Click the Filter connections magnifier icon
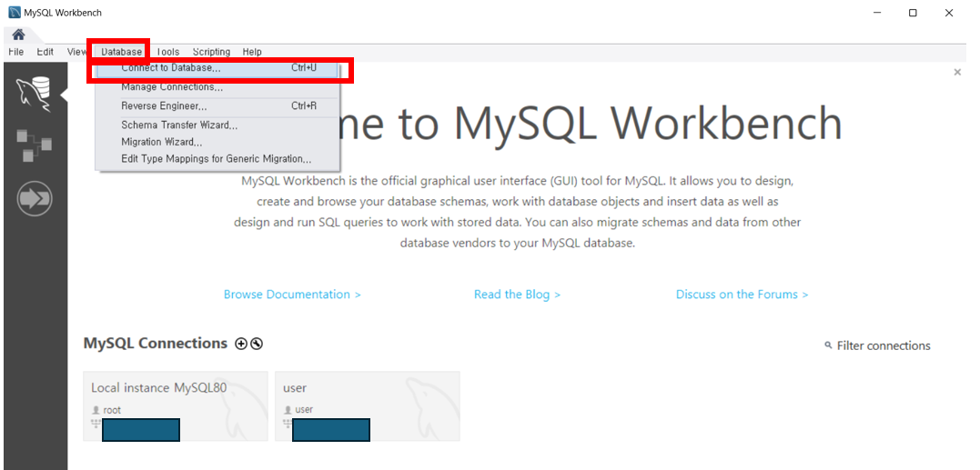The height and width of the screenshot is (470, 980). point(828,345)
